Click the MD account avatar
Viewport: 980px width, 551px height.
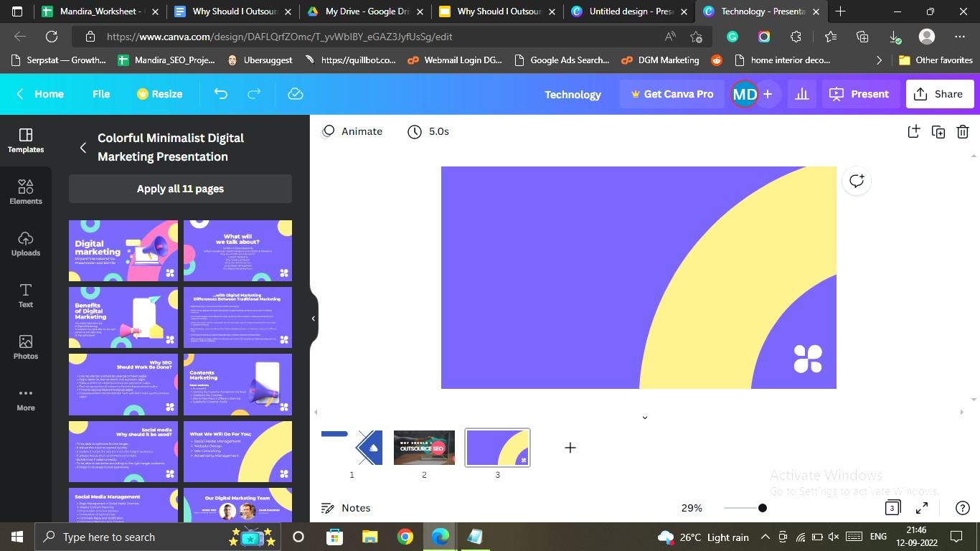coord(745,94)
